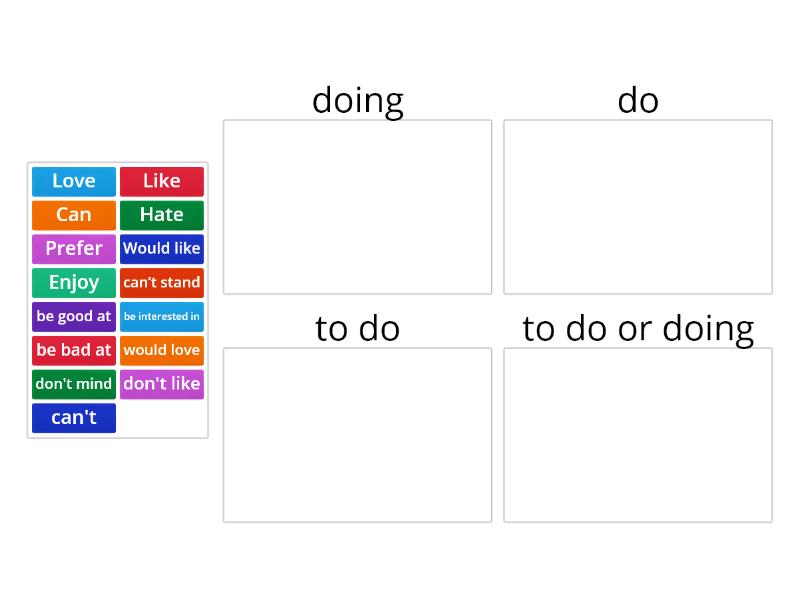Select the be good at tile
Screen dimensions: 800x600
coord(74,316)
